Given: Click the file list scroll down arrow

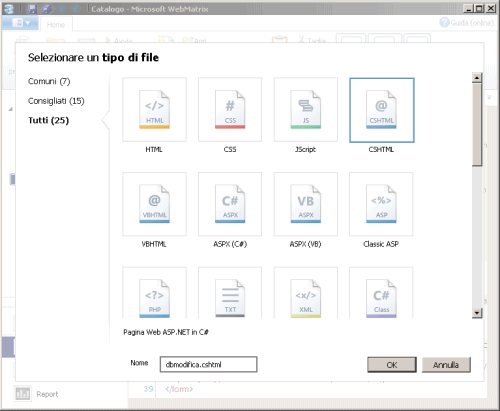Looking at the screenshot, I should pos(477,313).
